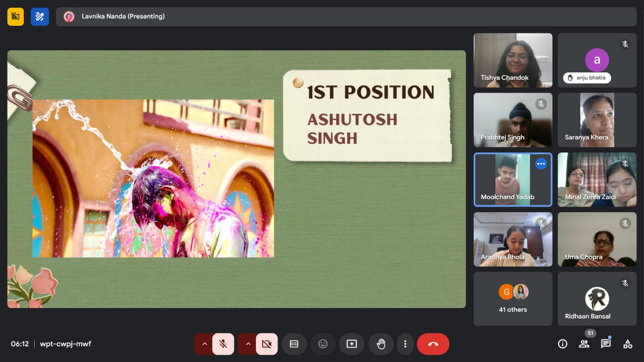
Task: Select Tishya Chandok's video tile
Action: [x=513, y=60]
